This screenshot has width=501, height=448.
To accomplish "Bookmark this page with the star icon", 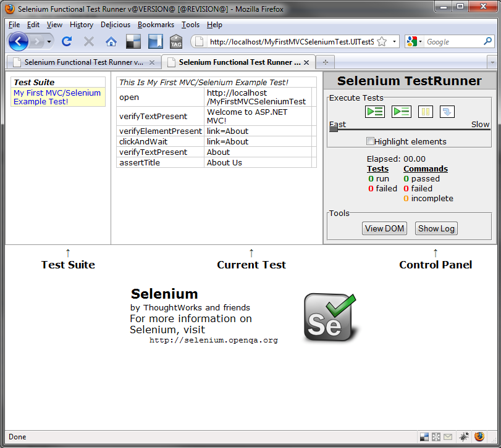I will click(x=382, y=41).
